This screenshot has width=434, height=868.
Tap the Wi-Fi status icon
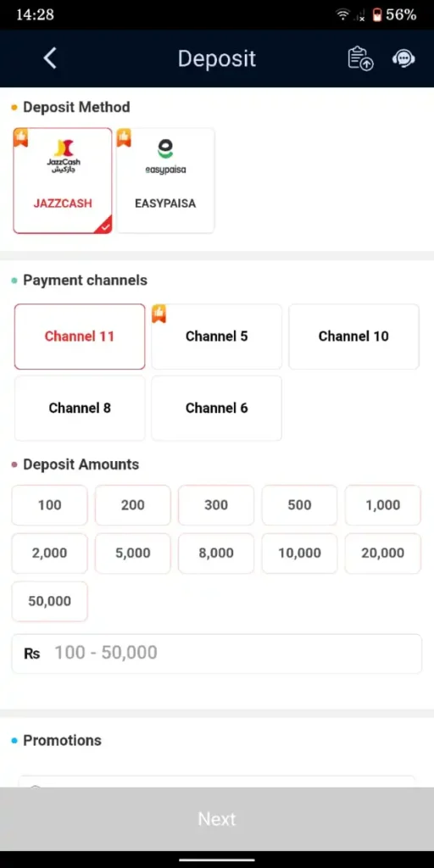342,15
